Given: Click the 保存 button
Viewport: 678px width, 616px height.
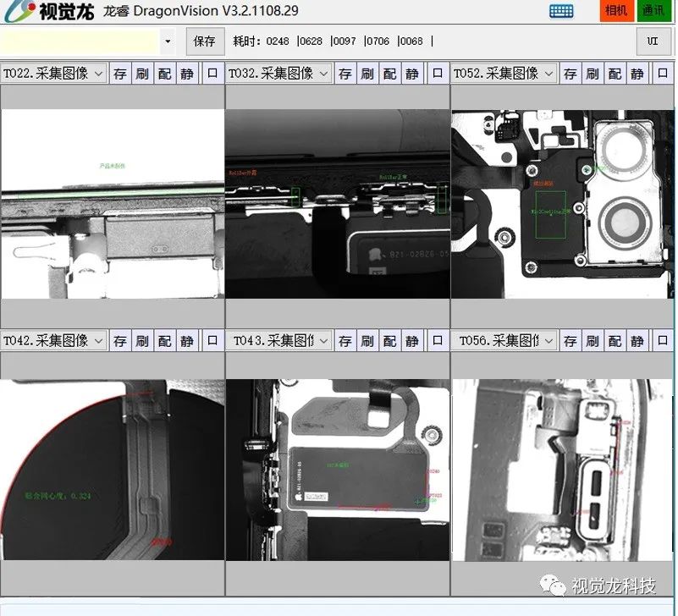Looking at the screenshot, I should coord(204,41).
